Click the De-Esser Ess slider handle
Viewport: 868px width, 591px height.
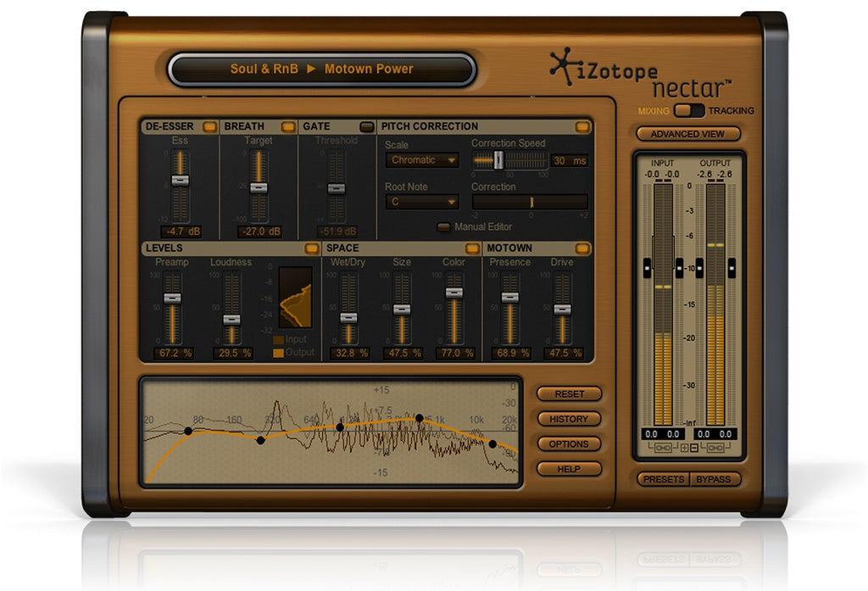tap(180, 180)
